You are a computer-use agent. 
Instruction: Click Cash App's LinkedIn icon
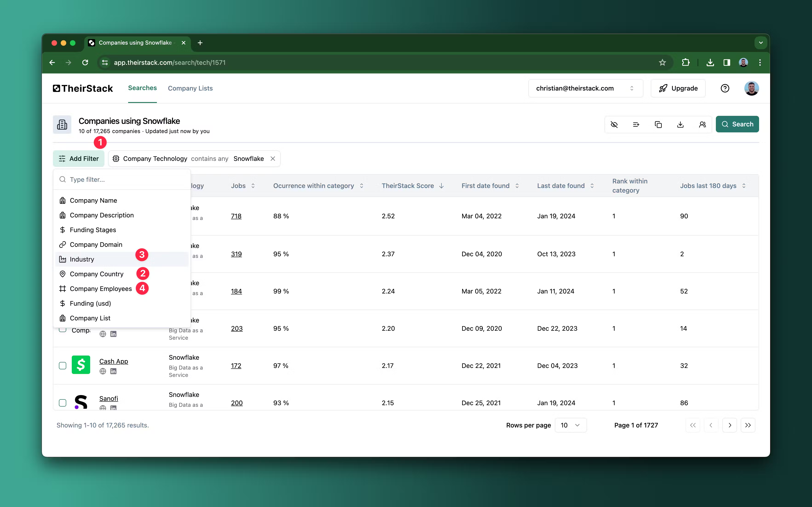click(x=113, y=371)
